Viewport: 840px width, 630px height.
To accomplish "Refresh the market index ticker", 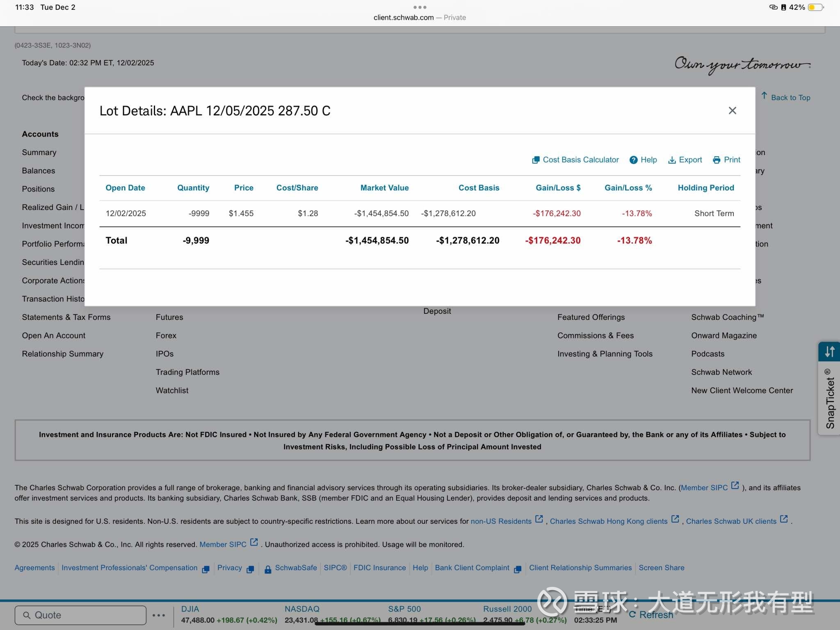I will point(651,614).
